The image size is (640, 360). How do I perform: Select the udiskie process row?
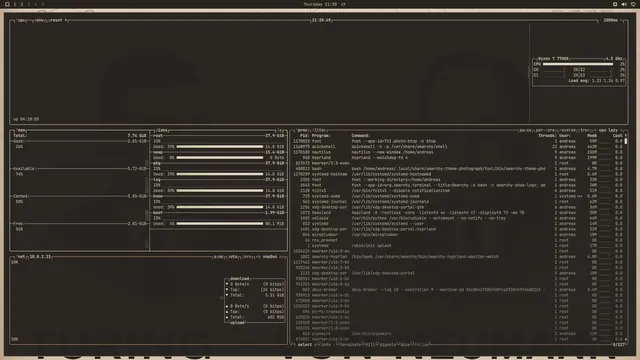(458, 218)
